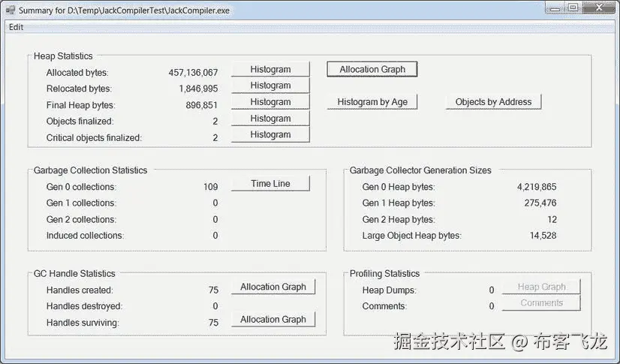The image size is (620, 364).
Task: Click the Heap Statistics Allocation Graph button
Action: tap(372, 69)
